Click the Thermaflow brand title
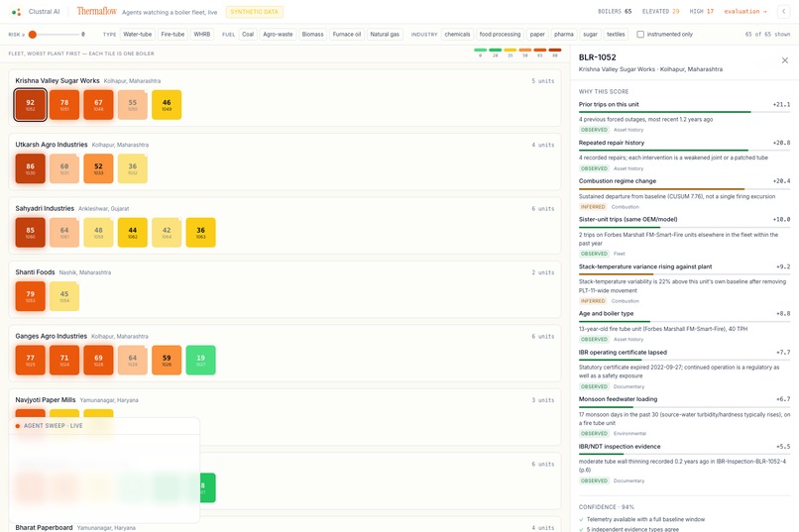The width and height of the screenshot is (799, 532). [x=97, y=11]
